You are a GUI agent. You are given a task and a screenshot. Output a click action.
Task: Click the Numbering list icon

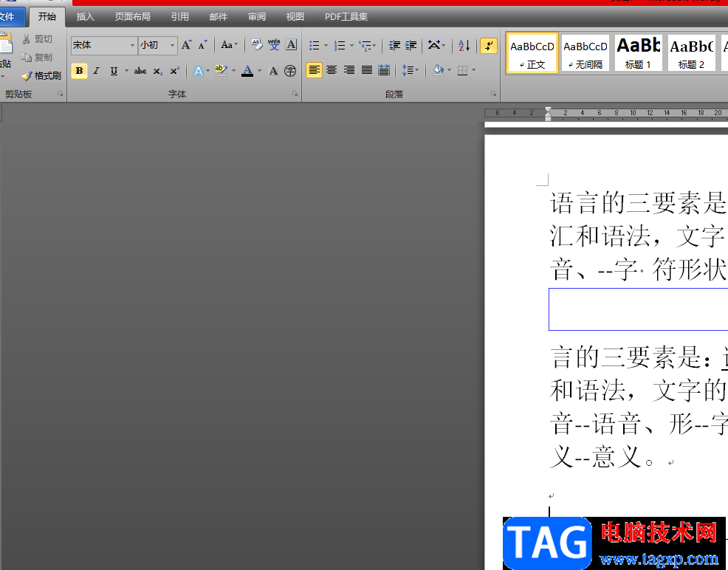pyautogui.click(x=340, y=46)
